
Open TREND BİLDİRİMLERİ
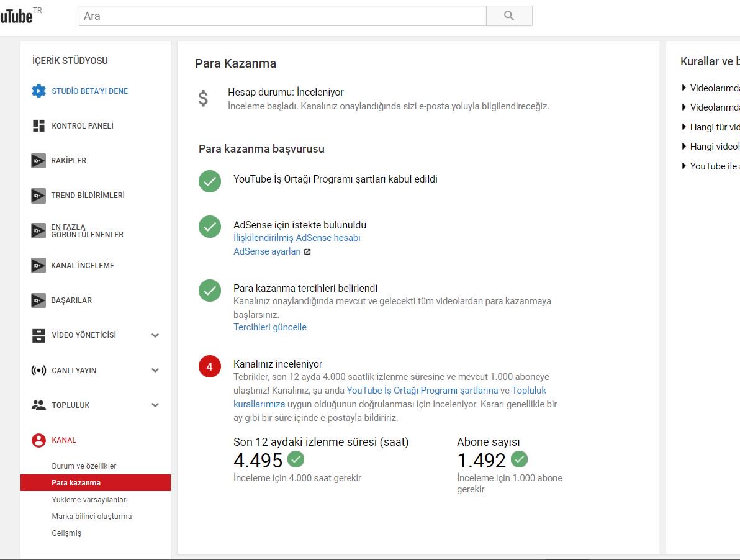(x=88, y=196)
